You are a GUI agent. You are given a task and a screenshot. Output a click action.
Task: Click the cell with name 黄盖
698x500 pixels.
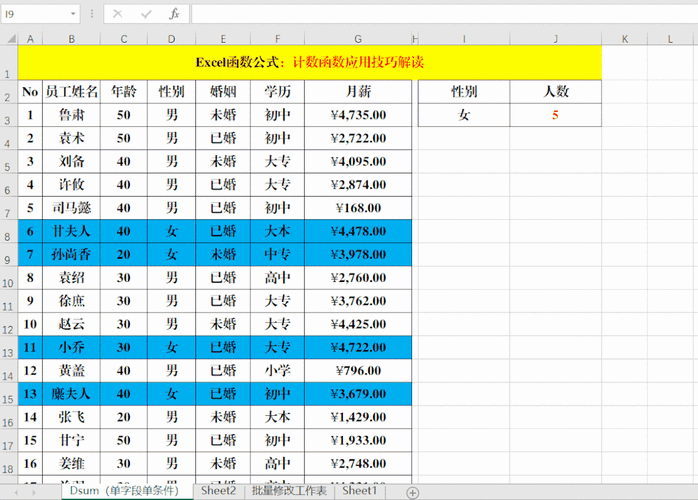pos(72,370)
